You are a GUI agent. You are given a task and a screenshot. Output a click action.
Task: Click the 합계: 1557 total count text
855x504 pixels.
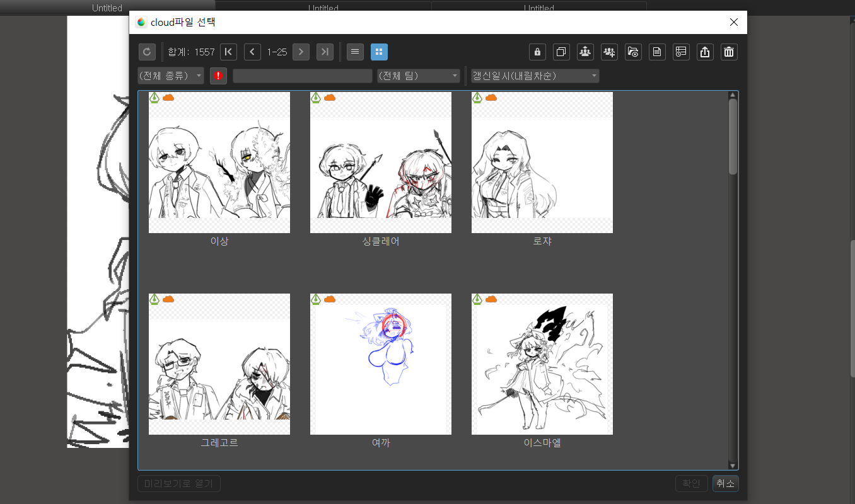191,52
